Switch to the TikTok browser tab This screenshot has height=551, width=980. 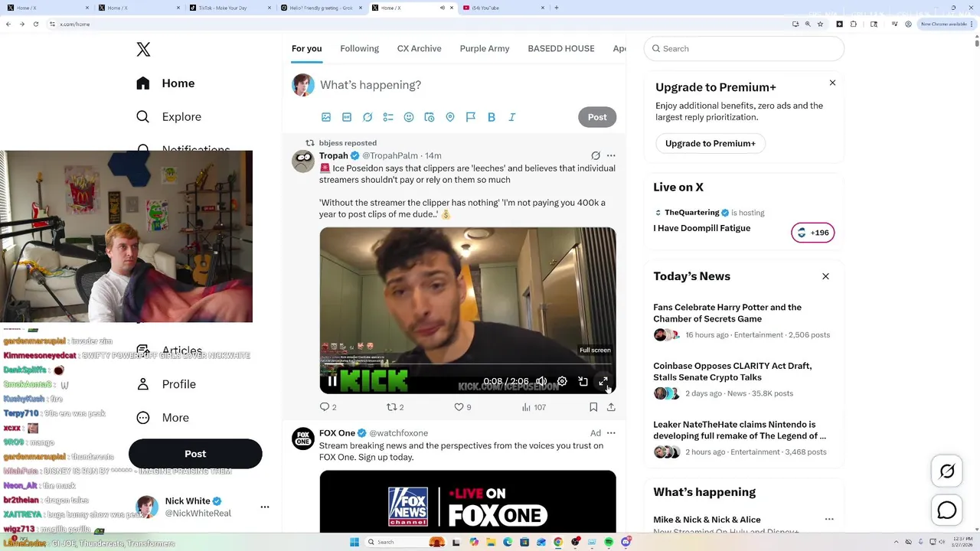230,8
